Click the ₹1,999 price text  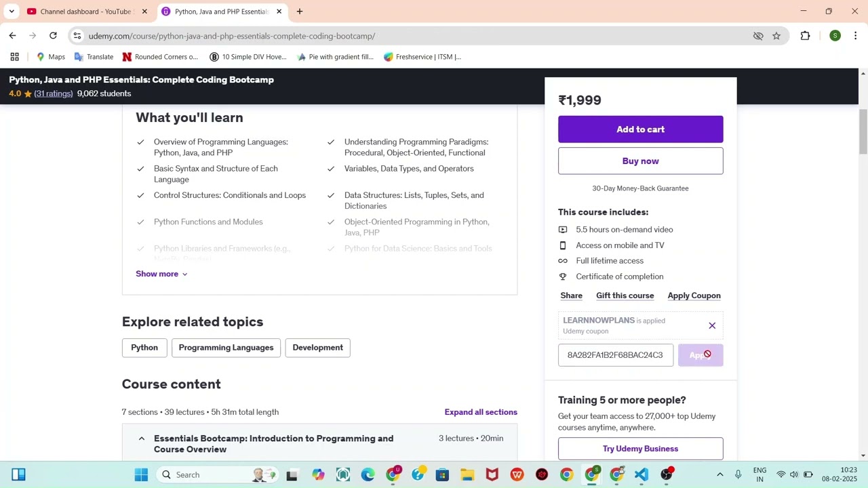click(580, 100)
